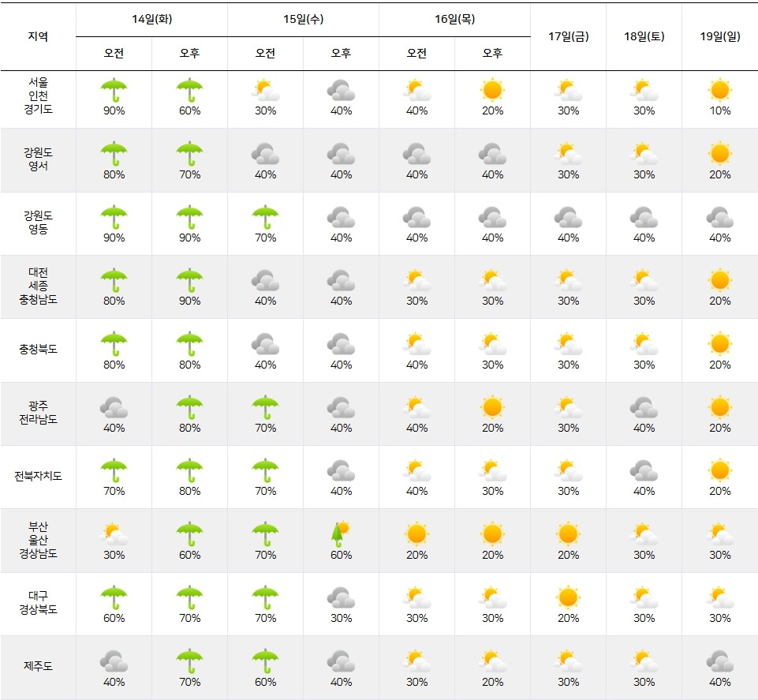Select 강원도 영서's sunny icon for 19일(일)
Screen dimensions: 758x700
coord(719,153)
